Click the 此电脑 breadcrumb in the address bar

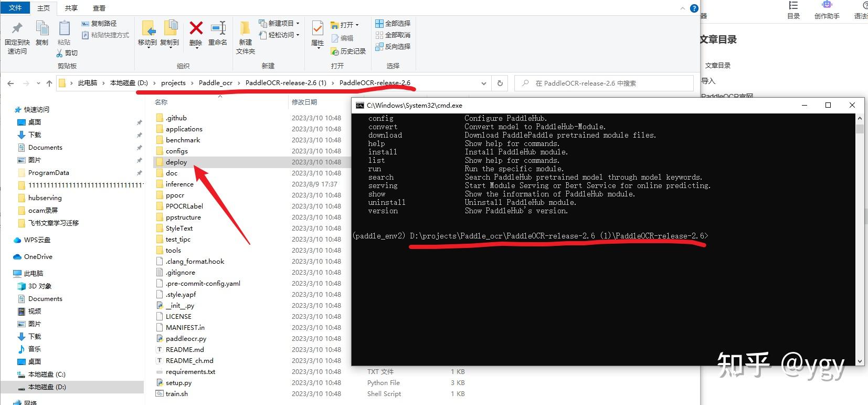click(88, 83)
